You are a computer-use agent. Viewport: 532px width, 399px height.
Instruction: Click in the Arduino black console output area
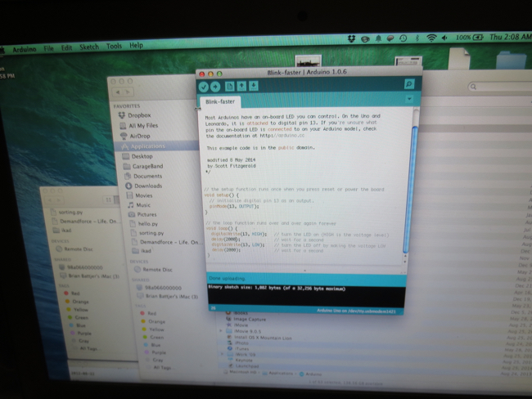[x=306, y=296]
